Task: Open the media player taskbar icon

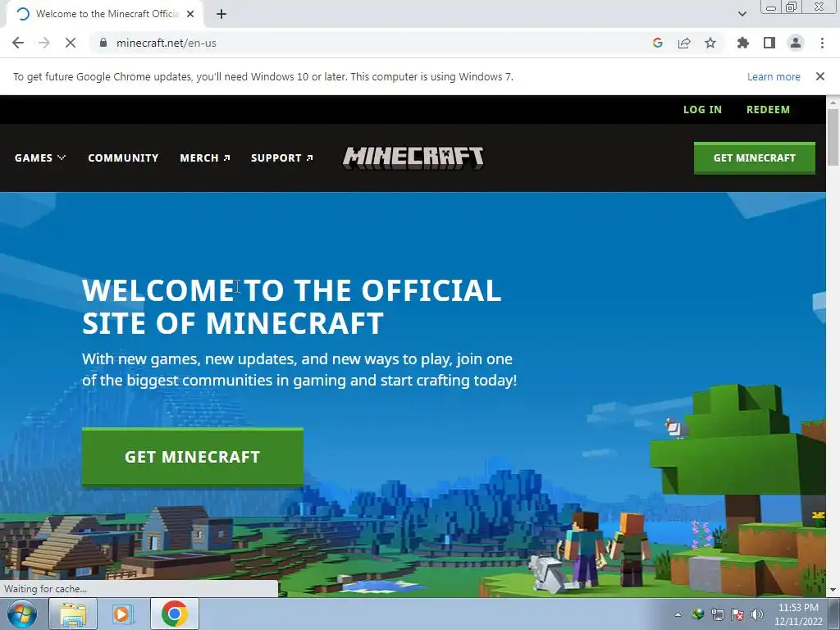Action: (123, 614)
